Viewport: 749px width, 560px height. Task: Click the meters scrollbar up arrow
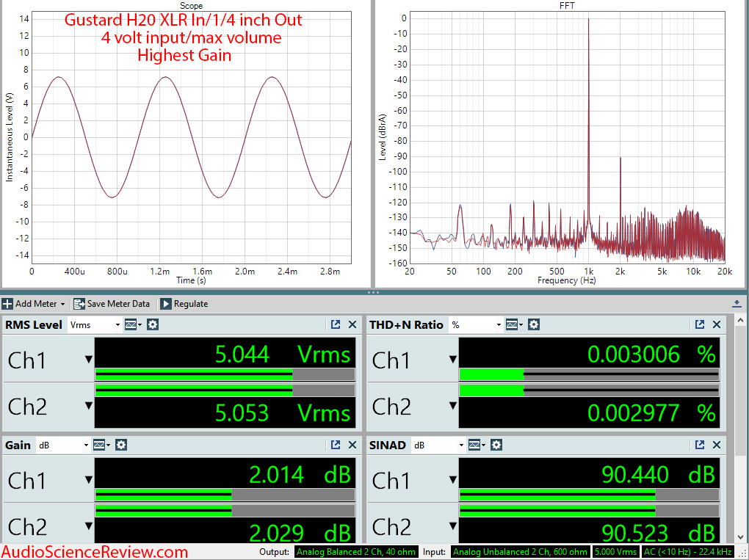740,321
